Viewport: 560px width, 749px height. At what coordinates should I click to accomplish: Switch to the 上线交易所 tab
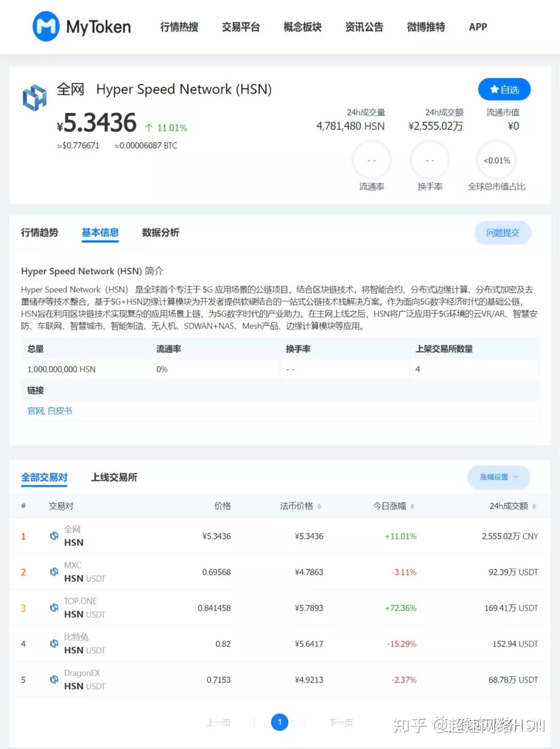[114, 477]
